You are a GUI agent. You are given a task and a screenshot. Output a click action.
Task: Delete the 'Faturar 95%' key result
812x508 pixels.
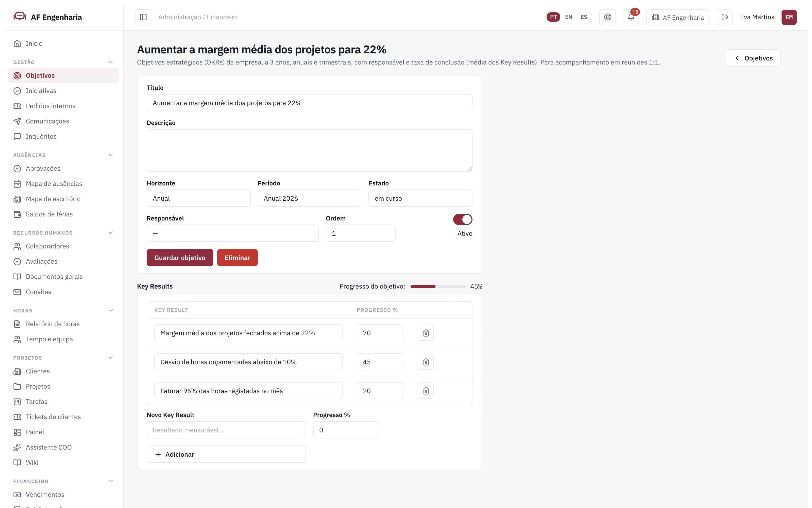click(x=426, y=391)
